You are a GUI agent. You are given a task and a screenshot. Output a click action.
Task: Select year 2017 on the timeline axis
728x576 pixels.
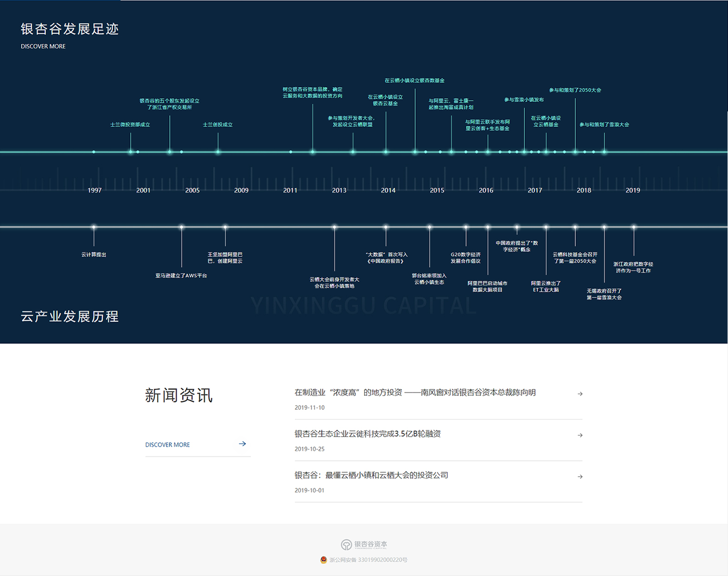pos(535,190)
